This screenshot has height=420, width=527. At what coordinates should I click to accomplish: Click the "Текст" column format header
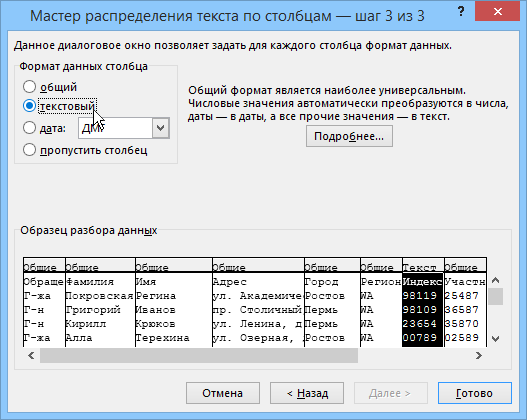[x=419, y=267]
